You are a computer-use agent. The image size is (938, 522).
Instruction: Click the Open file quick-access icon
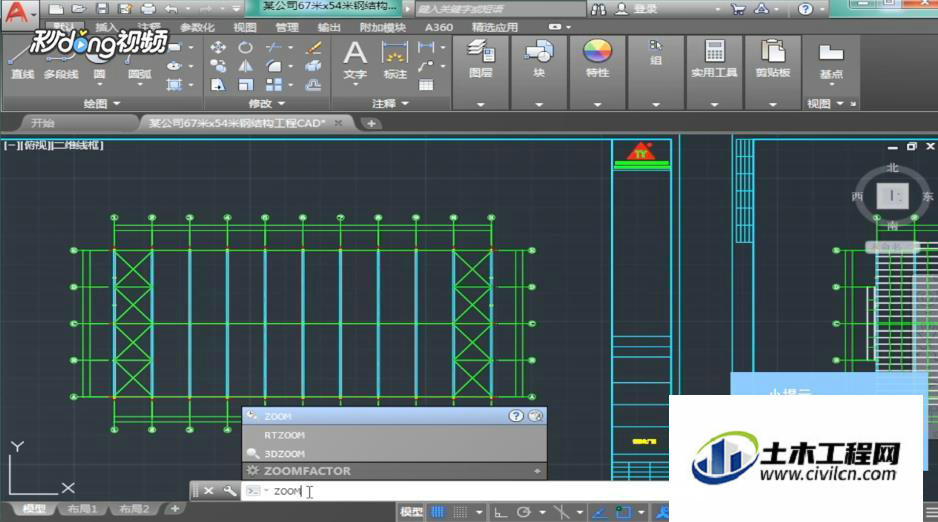pyautogui.click(x=78, y=9)
